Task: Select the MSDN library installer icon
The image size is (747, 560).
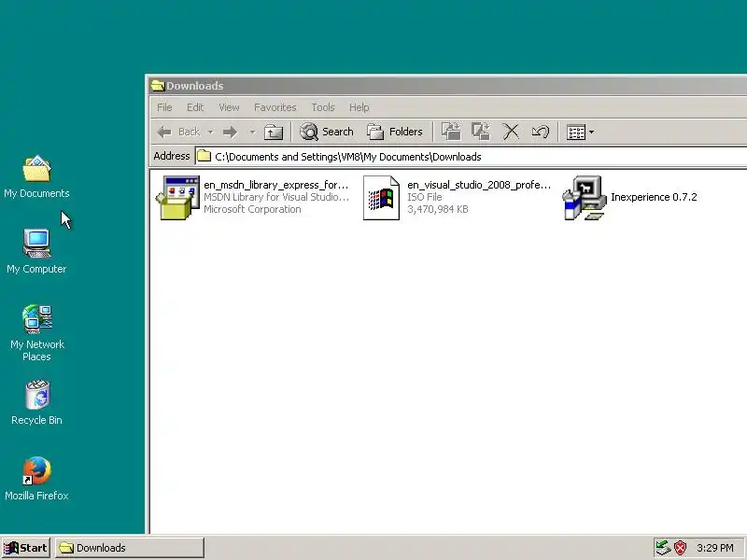Action: (177, 198)
